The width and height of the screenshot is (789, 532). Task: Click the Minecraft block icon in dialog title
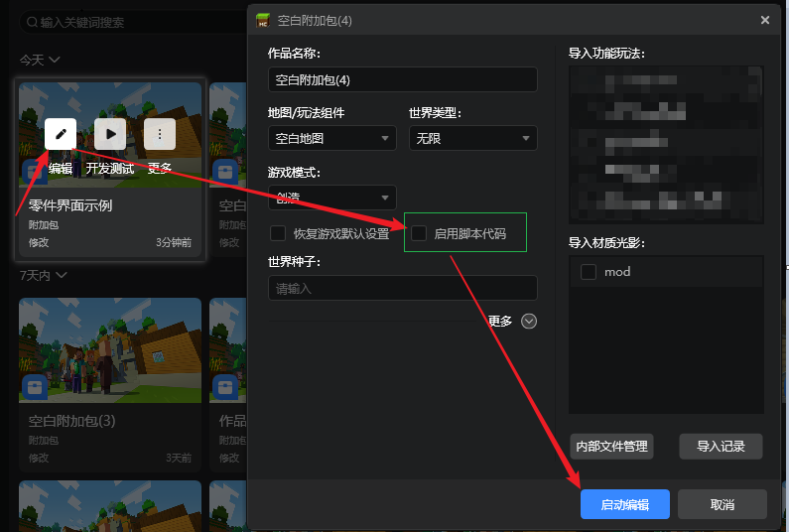click(263, 21)
